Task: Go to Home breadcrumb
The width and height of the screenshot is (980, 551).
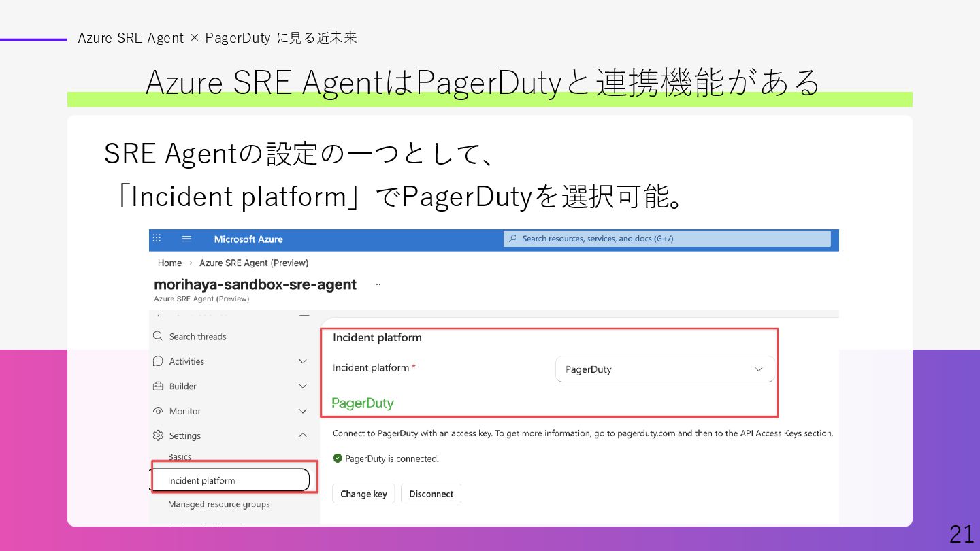Action: (x=169, y=263)
